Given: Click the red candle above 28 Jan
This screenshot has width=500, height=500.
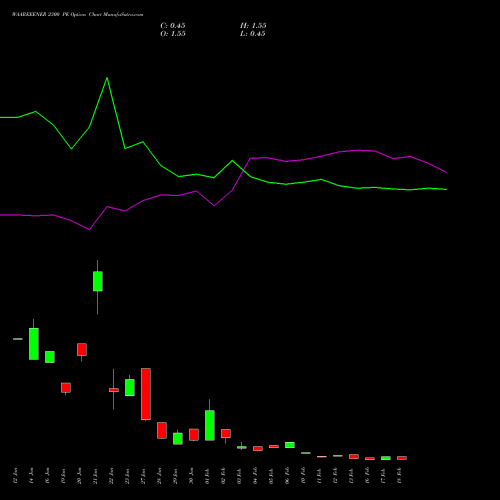Looking at the screenshot, I should tap(162, 430).
